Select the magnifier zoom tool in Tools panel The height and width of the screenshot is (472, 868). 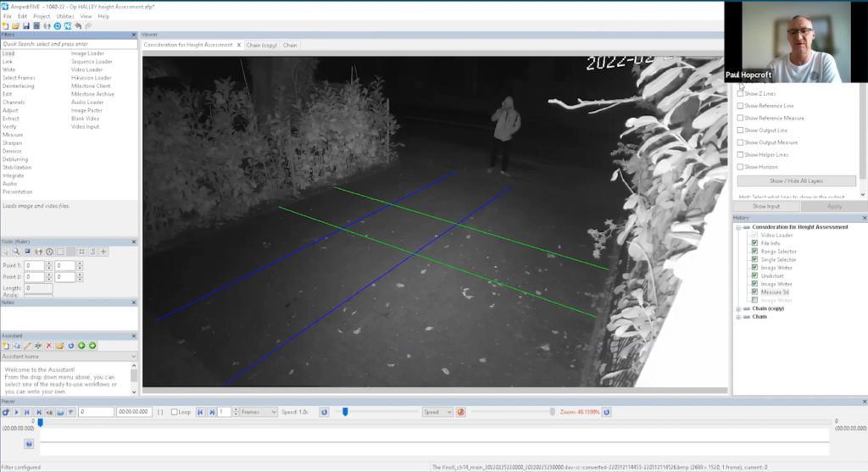tap(17, 252)
